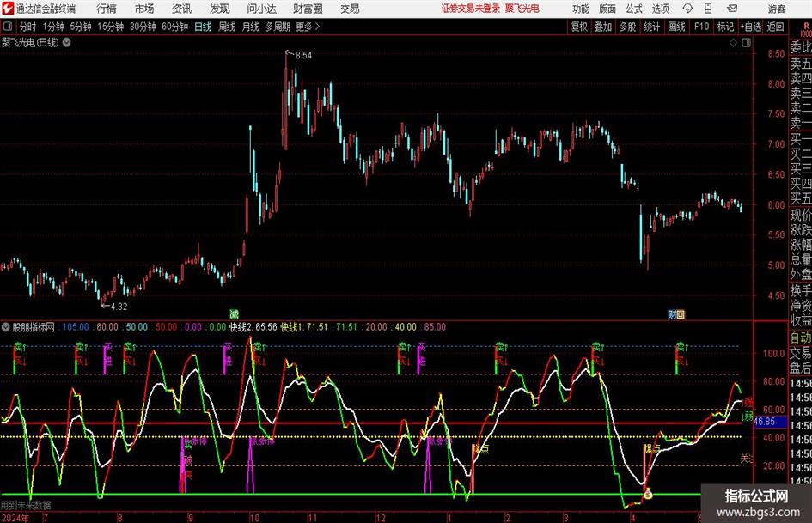Screen dimensions: 812x523
Task: Open the 交易 menu
Action: pos(350,9)
